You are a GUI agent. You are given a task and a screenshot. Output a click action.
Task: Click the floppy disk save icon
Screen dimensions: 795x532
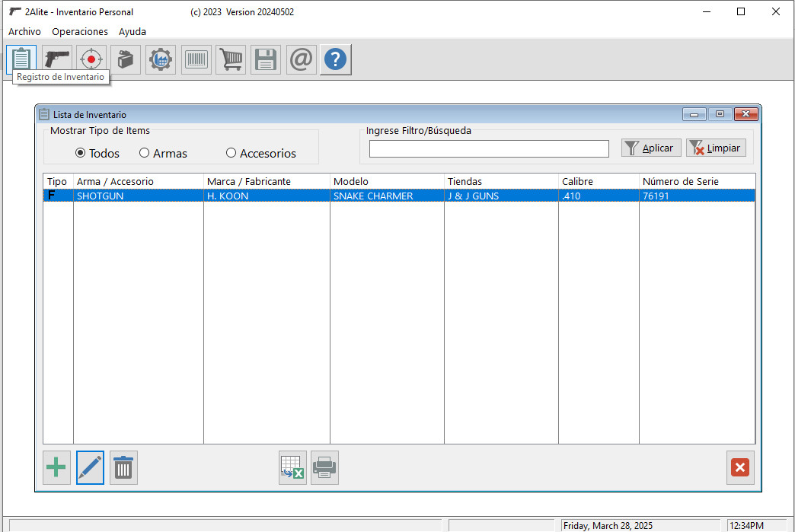point(266,59)
